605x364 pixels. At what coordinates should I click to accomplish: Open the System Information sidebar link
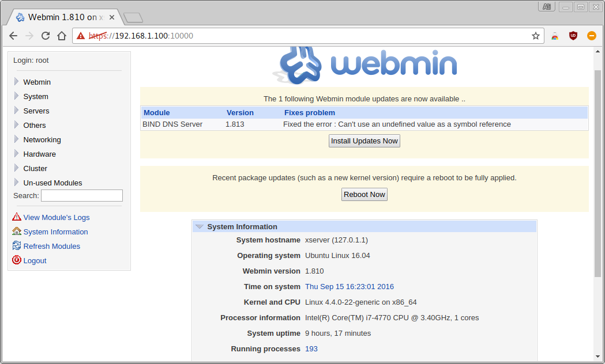[55, 232]
